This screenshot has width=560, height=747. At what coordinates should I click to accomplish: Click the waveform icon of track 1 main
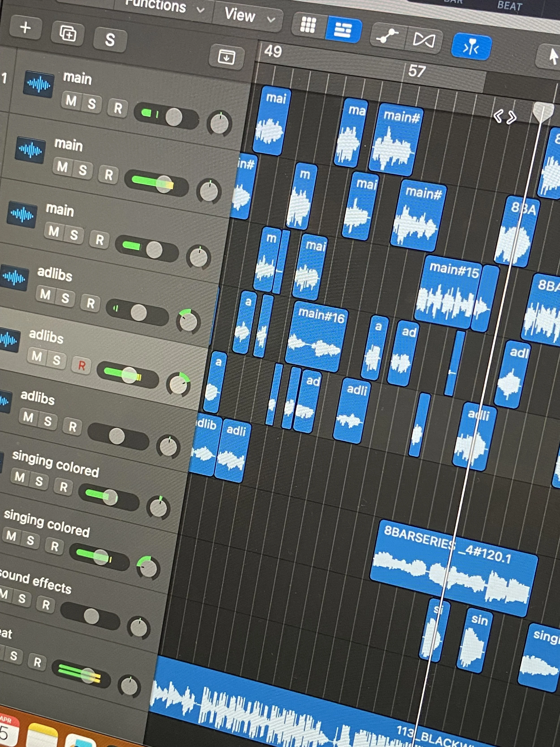click(39, 84)
